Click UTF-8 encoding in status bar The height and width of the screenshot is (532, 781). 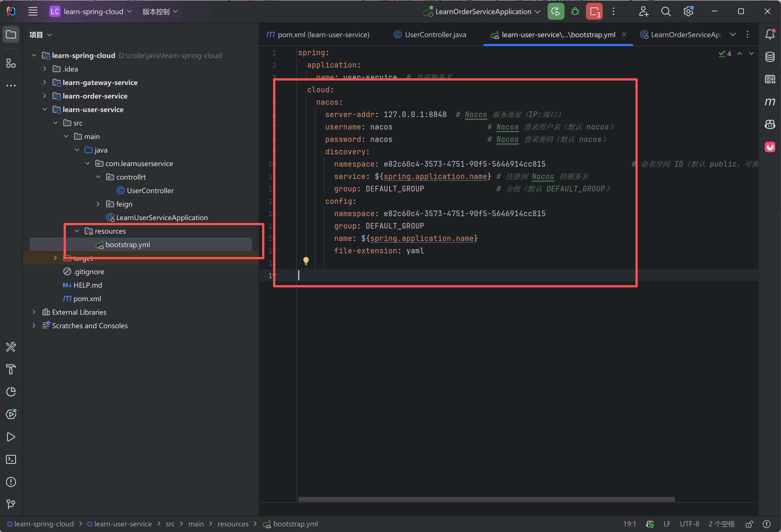tap(689, 524)
